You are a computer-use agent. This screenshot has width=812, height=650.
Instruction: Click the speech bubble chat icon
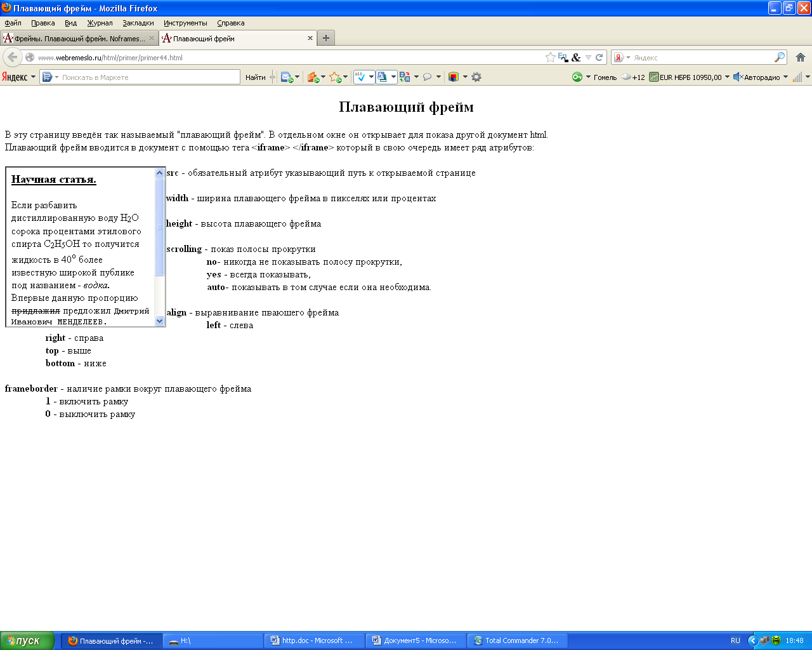pos(428,77)
